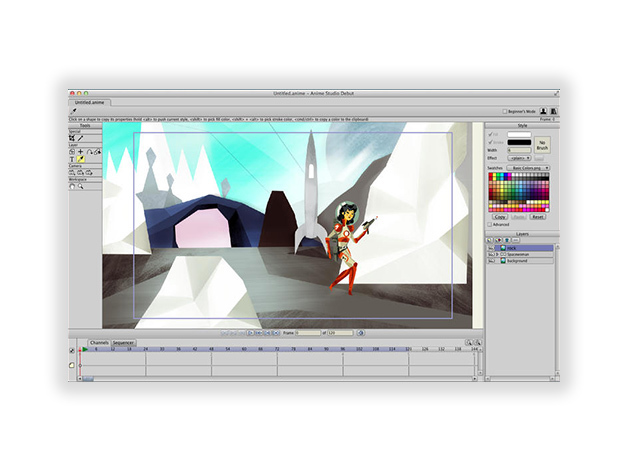Select the Spacewoman layer row

click(520, 254)
